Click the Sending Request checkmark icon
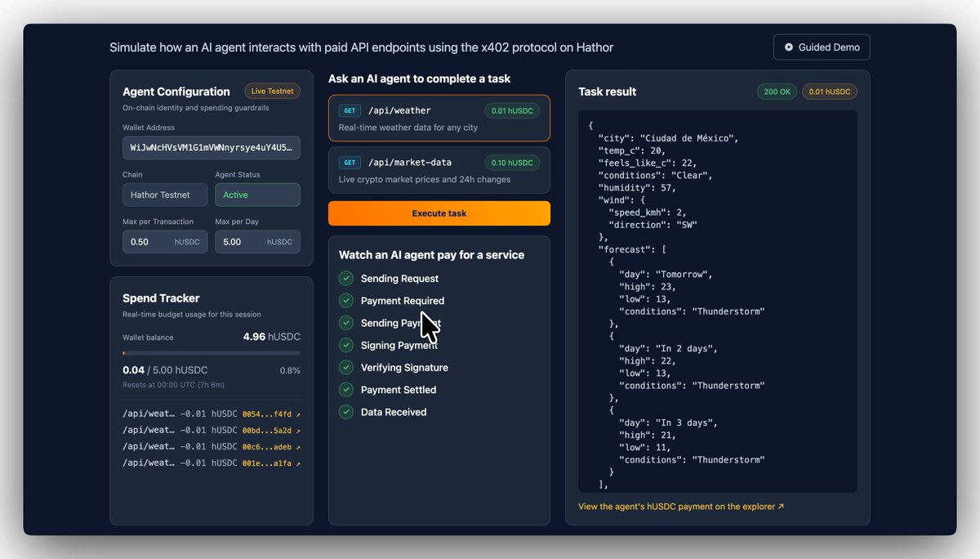980x559 pixels. (x=346, y=279)
